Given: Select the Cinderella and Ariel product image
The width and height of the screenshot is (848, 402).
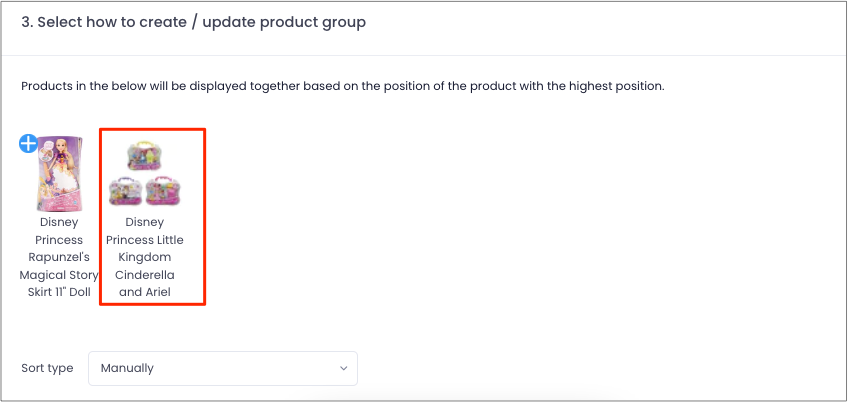Looking at the screenshot, I should (x=144, y=173).
